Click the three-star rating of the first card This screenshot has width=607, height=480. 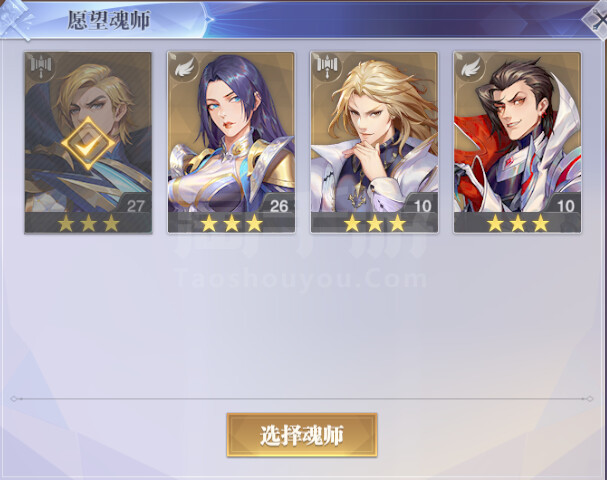click(88, 223)
